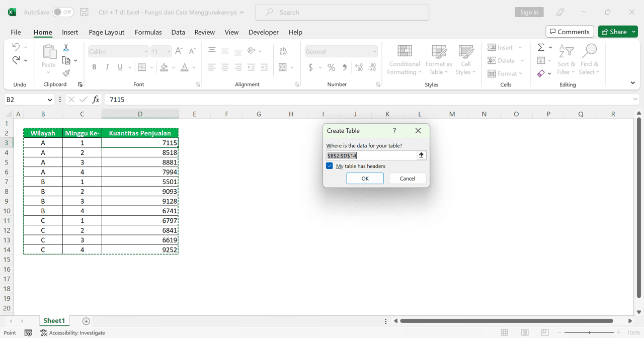Click the Increase Decimal icon

point(359,67)
